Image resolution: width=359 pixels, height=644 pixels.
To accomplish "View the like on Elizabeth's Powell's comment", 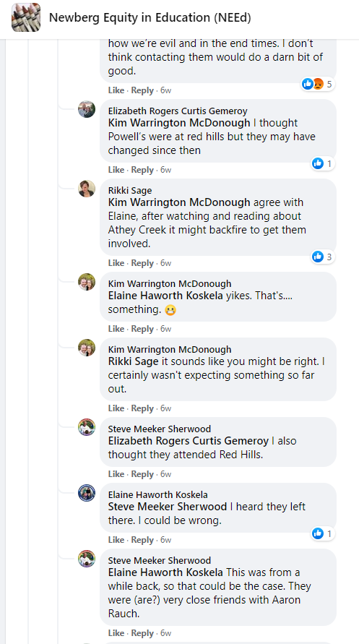I will [324, 164].
